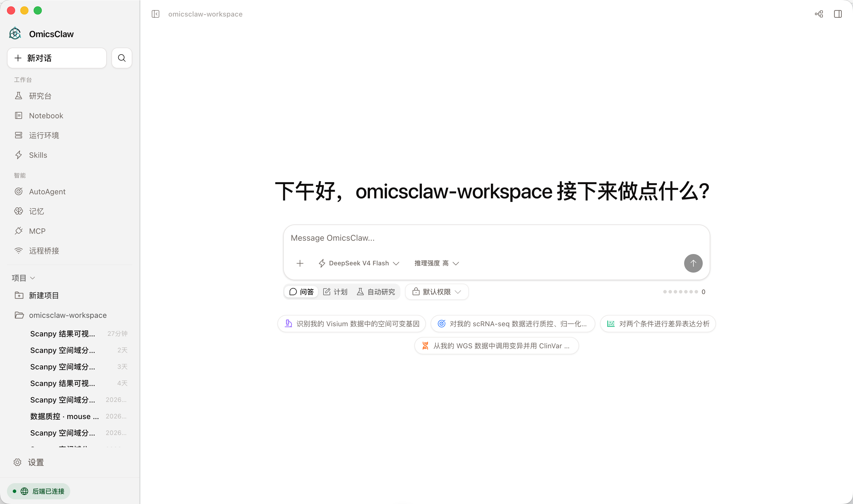
Task: Use the WGS ClinVar suggestion chip
Action: click(x=496, y=346)
